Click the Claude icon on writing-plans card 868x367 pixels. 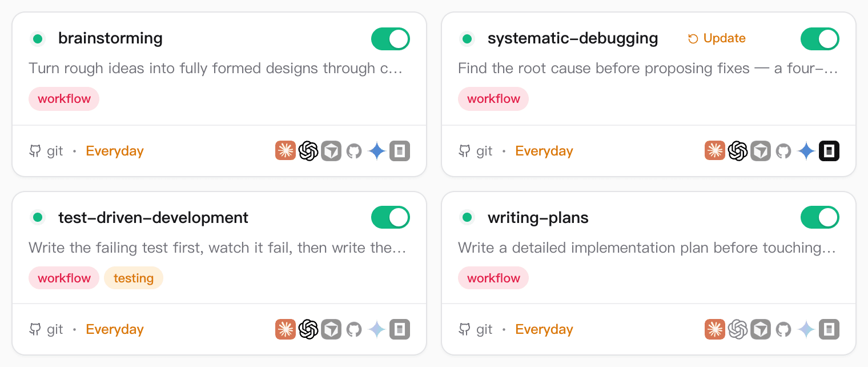(714, 329)
